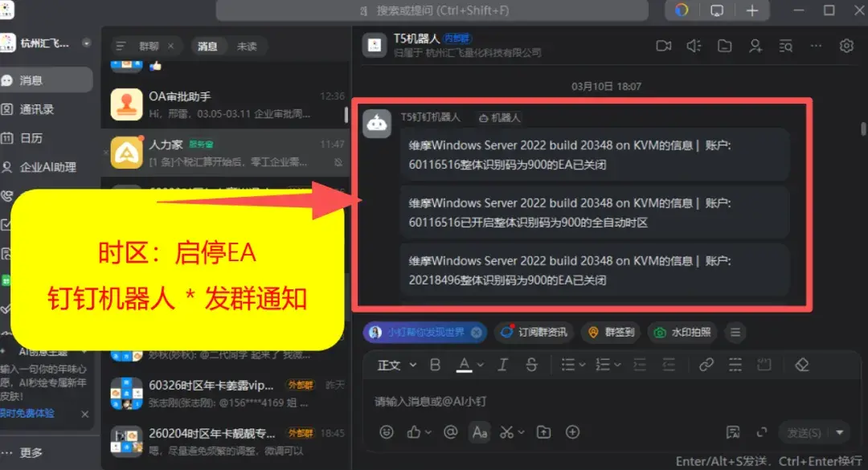This screenshot has width=868, height=470.
Task: Switch organization 杭州汇飞 dropdown
Action: pos(86,43)
